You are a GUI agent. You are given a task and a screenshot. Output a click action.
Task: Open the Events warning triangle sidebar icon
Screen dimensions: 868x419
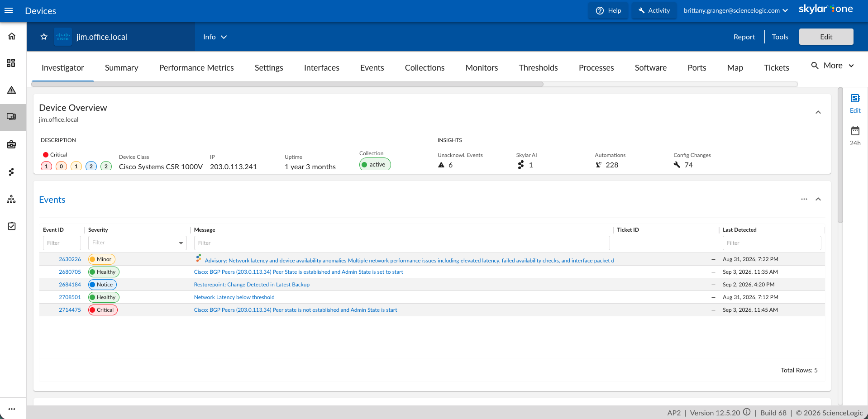point(12,90)
